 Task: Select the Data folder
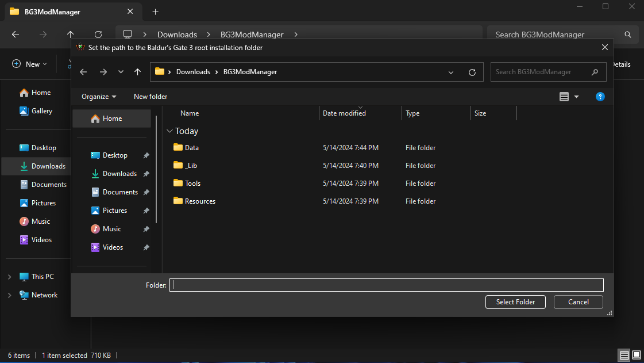(191, 148)
